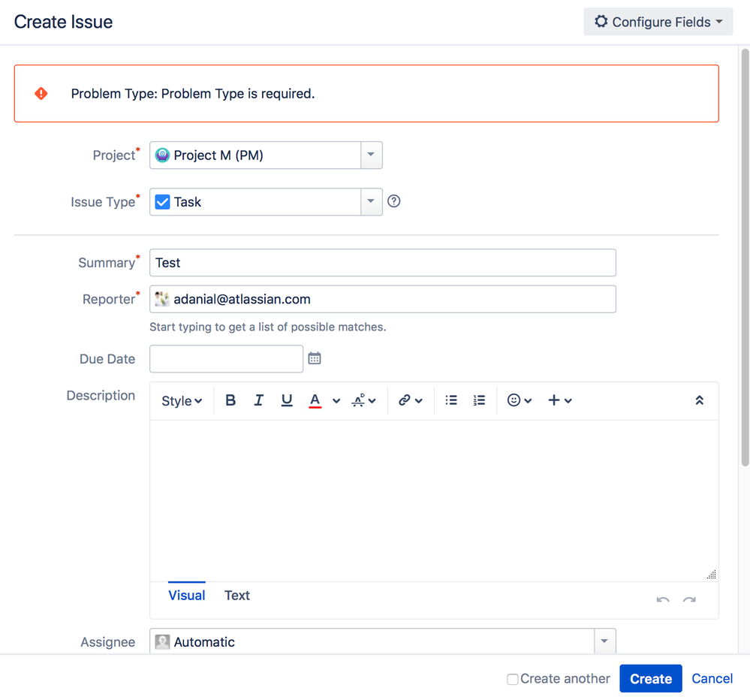Click the reporter avatar thumbnail
The width and height of the screenshot is (750, 700).
162,299
